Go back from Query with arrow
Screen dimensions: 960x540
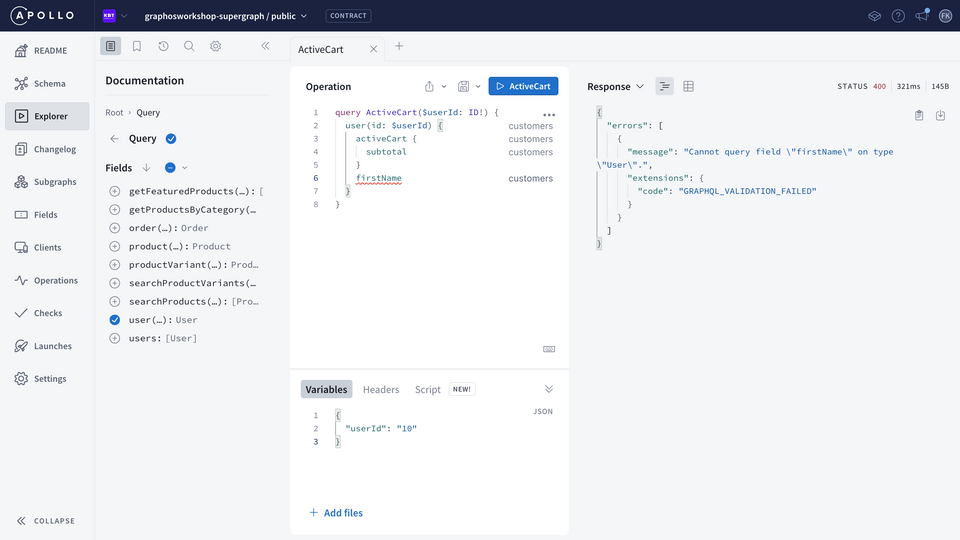point(114,139)
